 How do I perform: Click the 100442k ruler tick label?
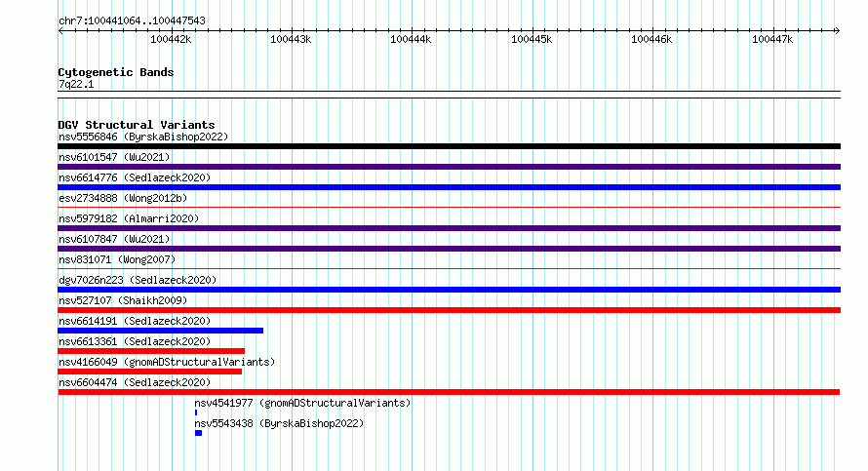click(171, 39)
